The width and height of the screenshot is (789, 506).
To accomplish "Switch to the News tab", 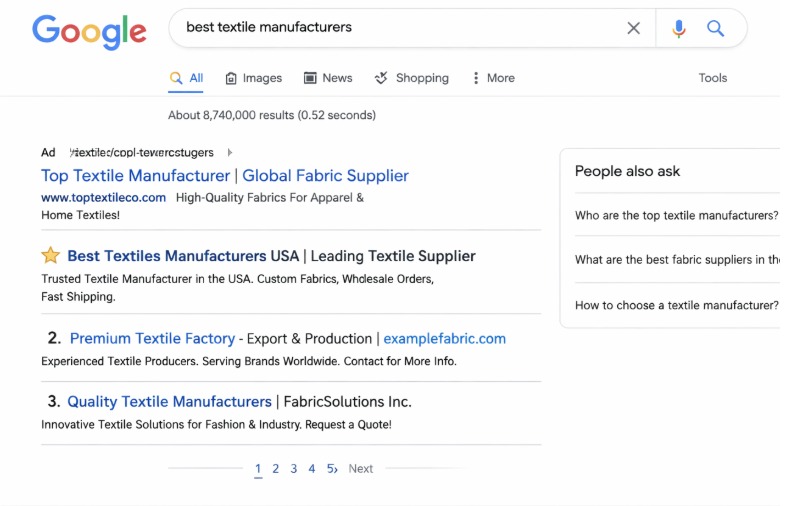I will 328,78.
